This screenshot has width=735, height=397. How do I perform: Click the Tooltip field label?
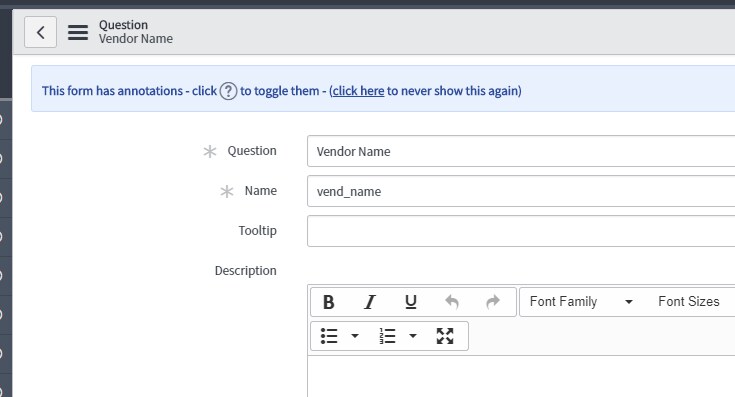point(257,231)
